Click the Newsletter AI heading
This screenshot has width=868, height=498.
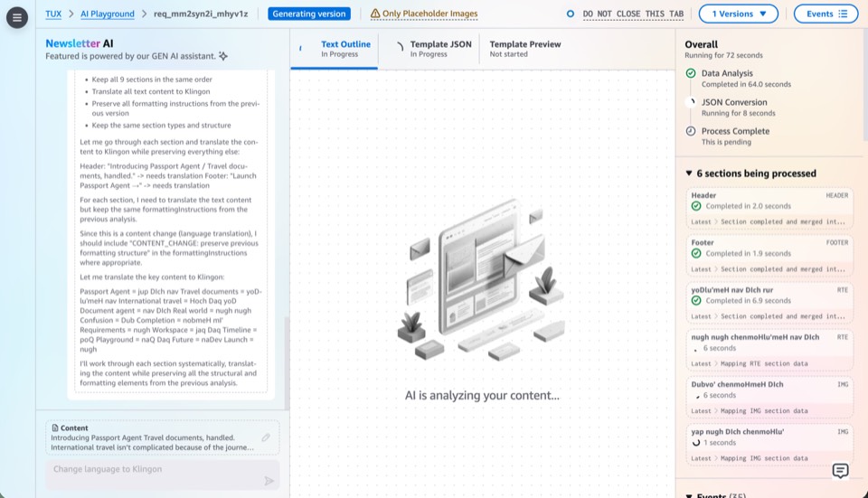[80, 43]
